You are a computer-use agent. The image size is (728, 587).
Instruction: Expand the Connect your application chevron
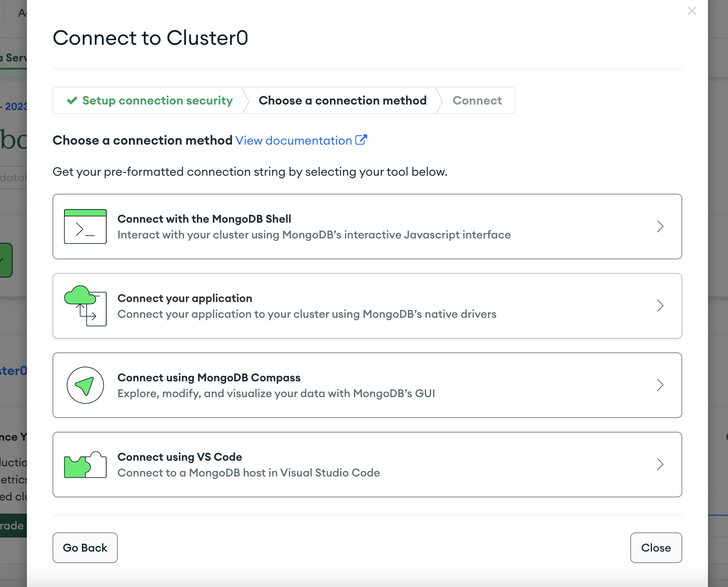click(x=660, y=306)
